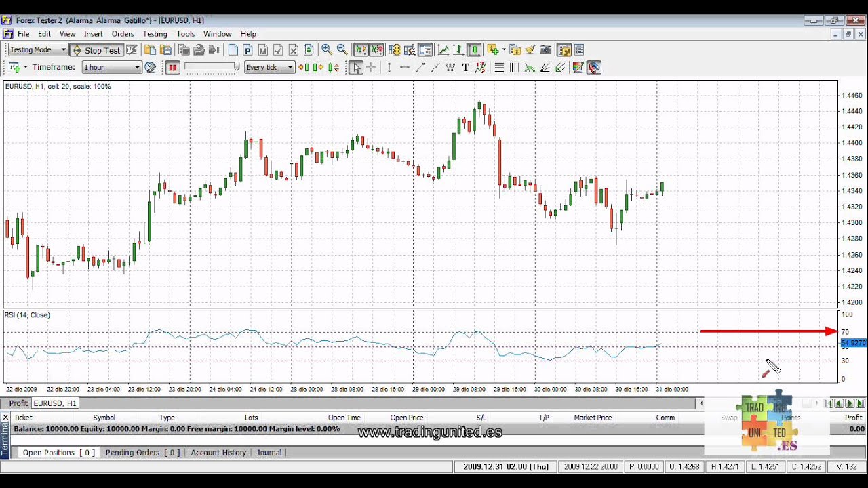This screenshot has width=868, height=488.
Task: Select the crosshair tool
Action: (371, 67)
